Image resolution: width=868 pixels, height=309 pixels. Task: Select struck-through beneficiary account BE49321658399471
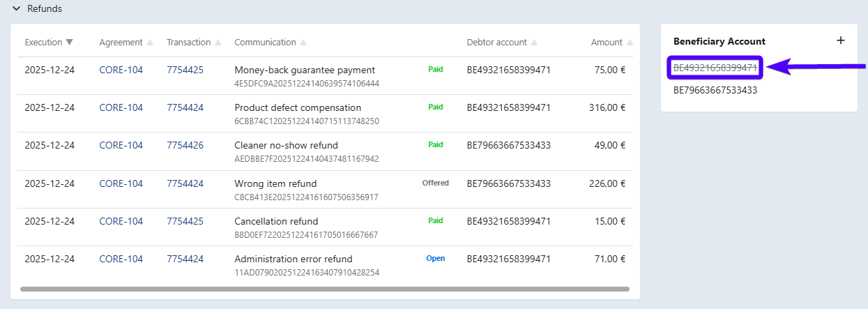pos(715,68)
